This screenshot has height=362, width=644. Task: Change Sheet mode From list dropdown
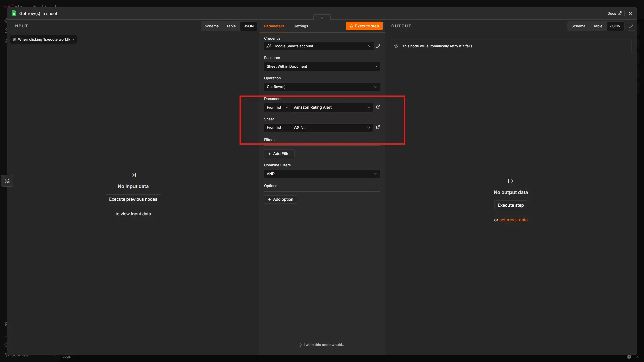point(278,128)
